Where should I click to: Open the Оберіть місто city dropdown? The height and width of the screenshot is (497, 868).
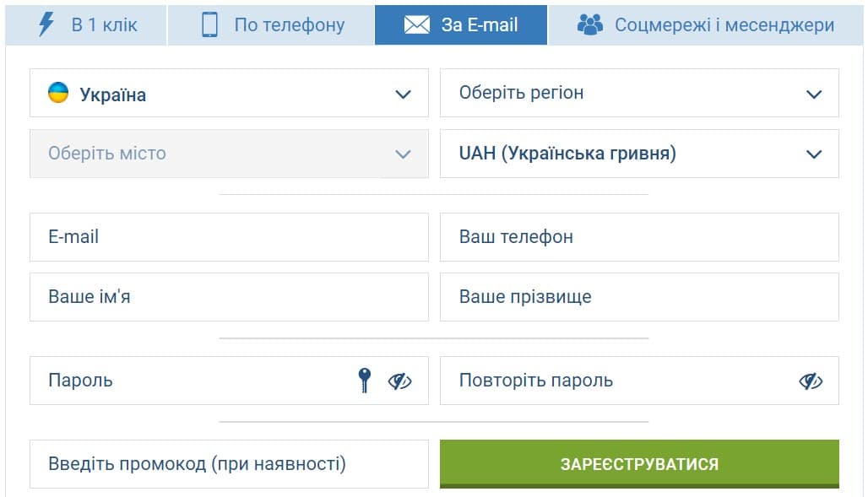pos(229,154)
